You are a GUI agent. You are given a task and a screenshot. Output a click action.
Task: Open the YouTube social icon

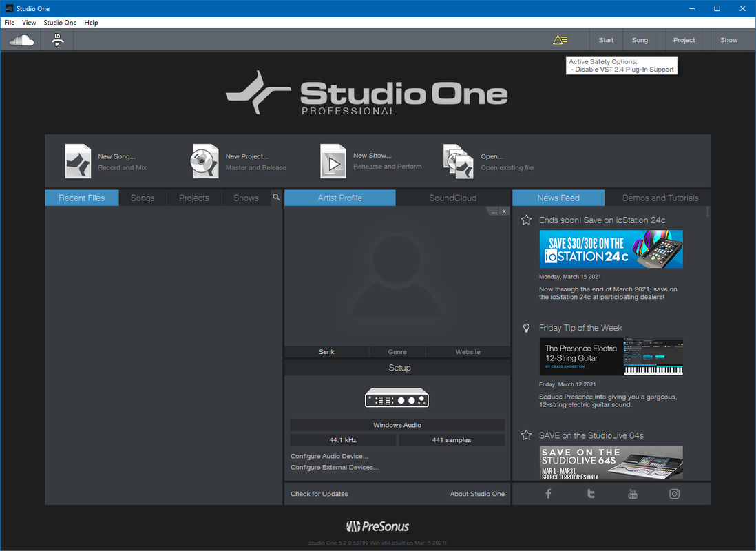point(633,494)
